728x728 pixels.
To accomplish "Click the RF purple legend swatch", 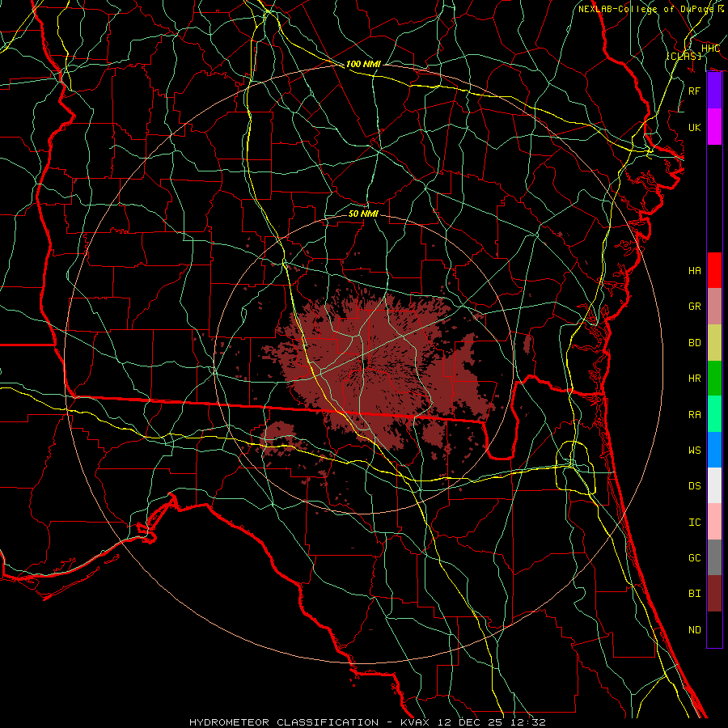I will (714, 91).
